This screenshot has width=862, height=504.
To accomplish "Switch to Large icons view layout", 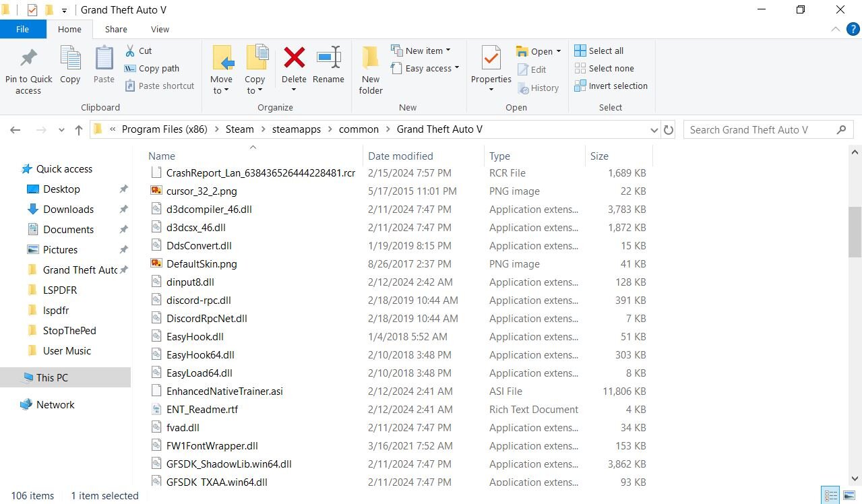I will [x=849, y=495].
